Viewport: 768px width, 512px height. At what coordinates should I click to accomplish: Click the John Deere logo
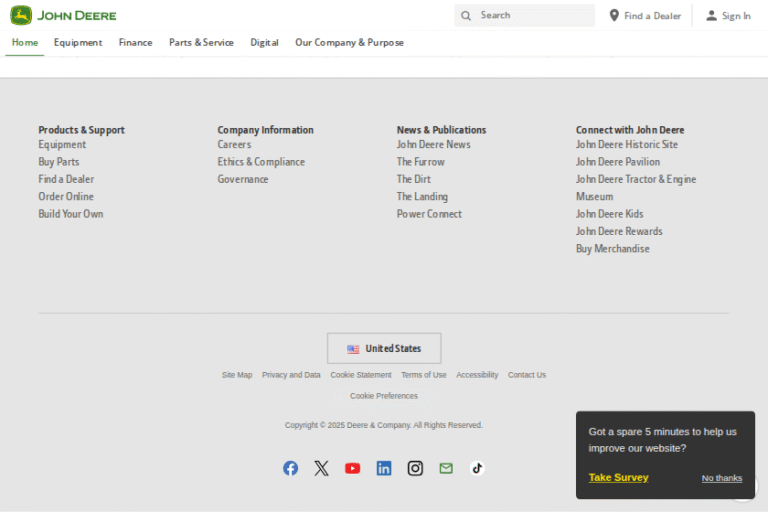click(63, 15)
